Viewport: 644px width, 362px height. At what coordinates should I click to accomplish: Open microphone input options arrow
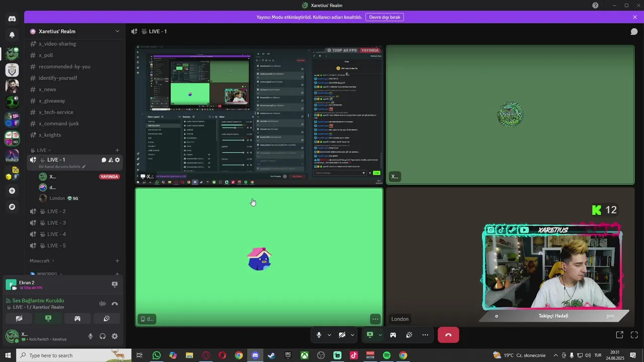[330, 335]
